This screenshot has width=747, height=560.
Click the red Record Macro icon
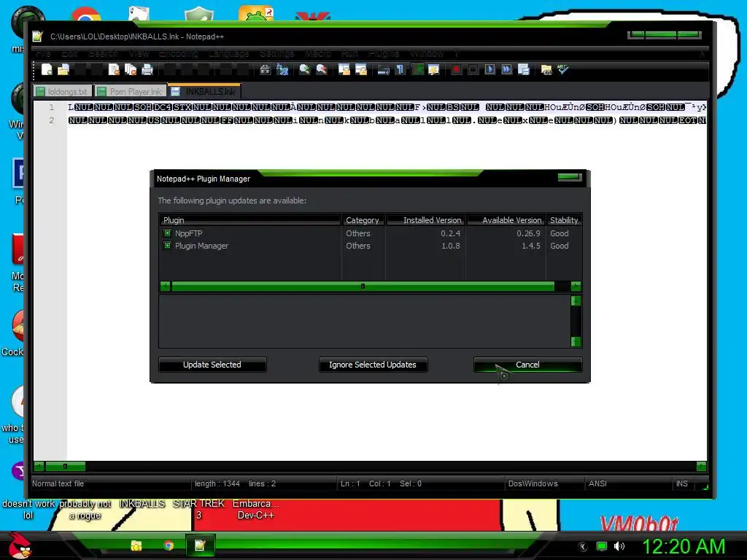pyautogui.click(x=456, y=69)
